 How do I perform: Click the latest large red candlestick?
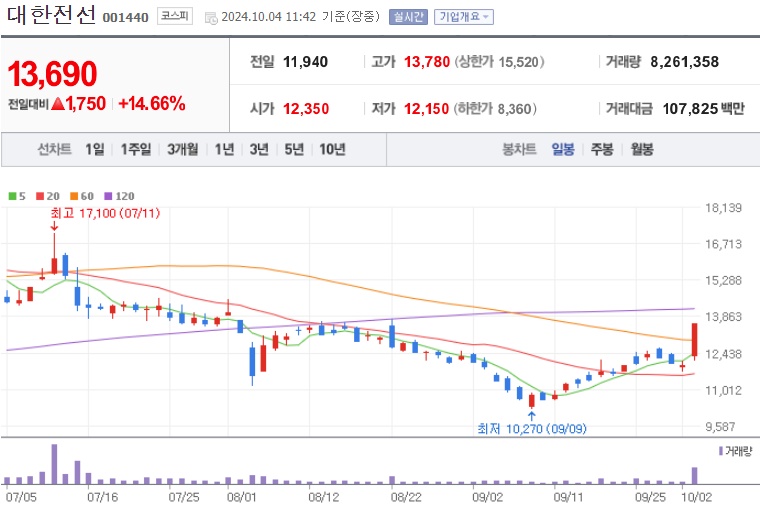[695, 341]
